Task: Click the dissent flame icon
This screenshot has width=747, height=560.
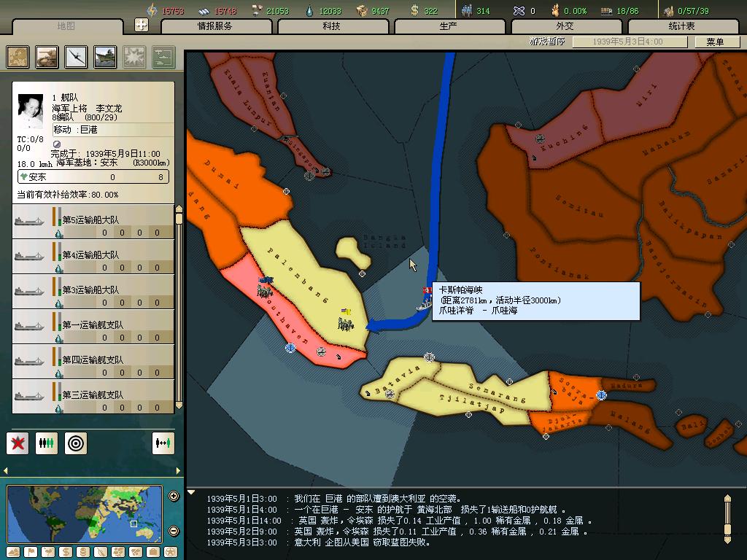Action: 555,10
